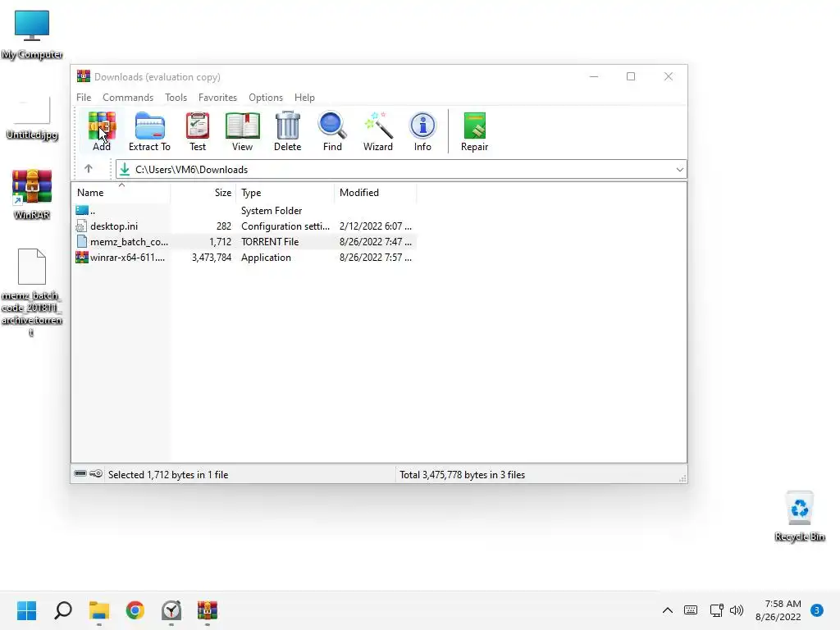
Task: Click the Configuration settings type cell
Action: (x=285, y=226)
